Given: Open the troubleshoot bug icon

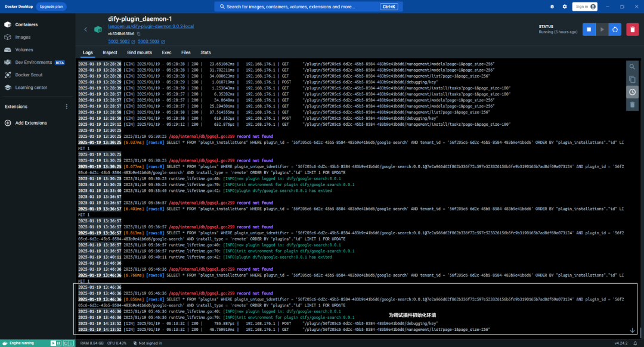Looking at the screenshot, I should 552,7.
